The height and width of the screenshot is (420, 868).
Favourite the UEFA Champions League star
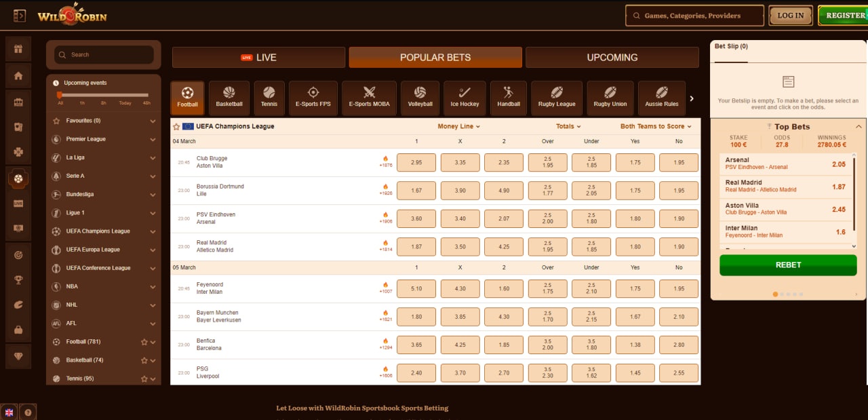tap(176, 126)
